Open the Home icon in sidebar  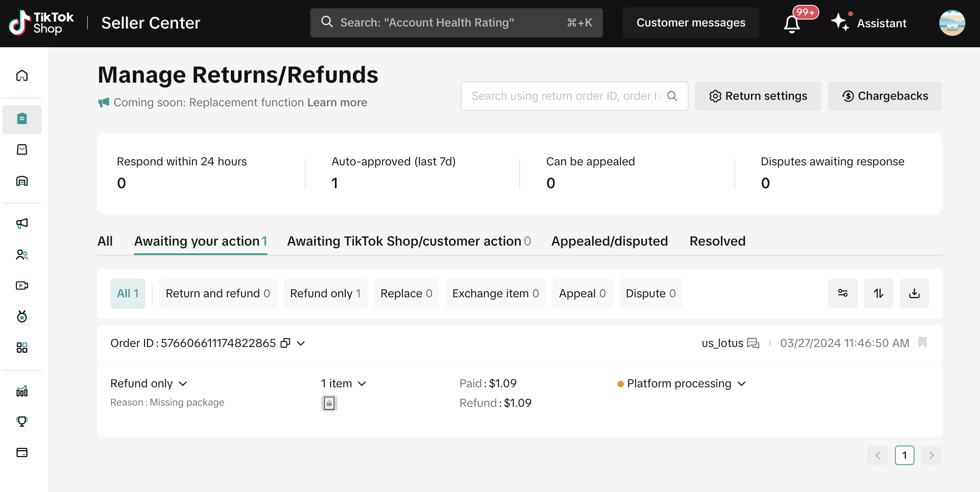point(22,76)
